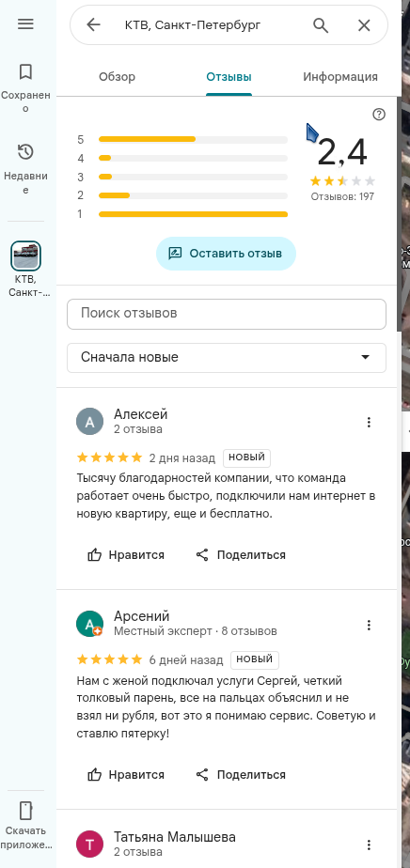The width and height of the screenshot is (410, 868).
Task: Click the Отзывов: 197 count
Action: (342, 196)
